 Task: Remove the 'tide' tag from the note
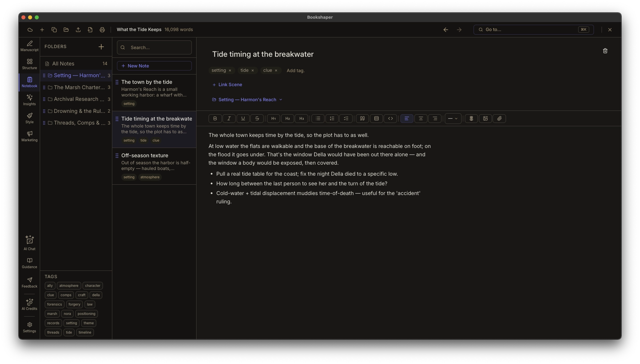253,70
